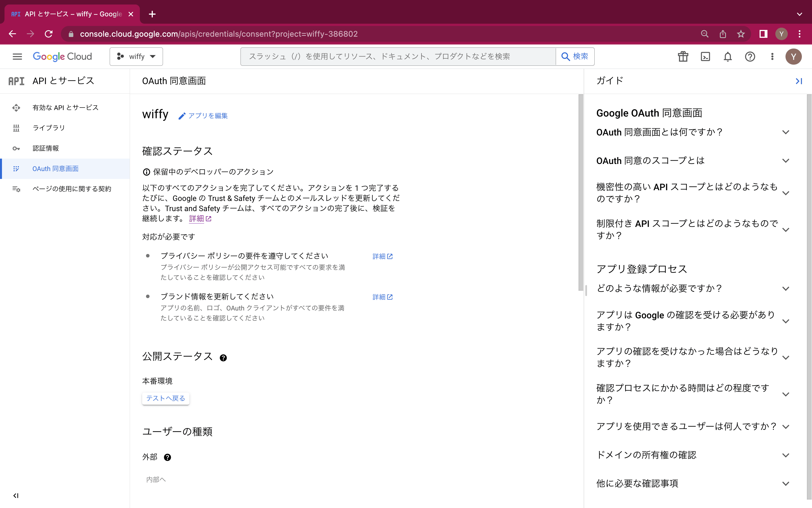The image size is (812, 508).
Task: Click the guide panel vertical scrollbar
Action: click(809, 297)
